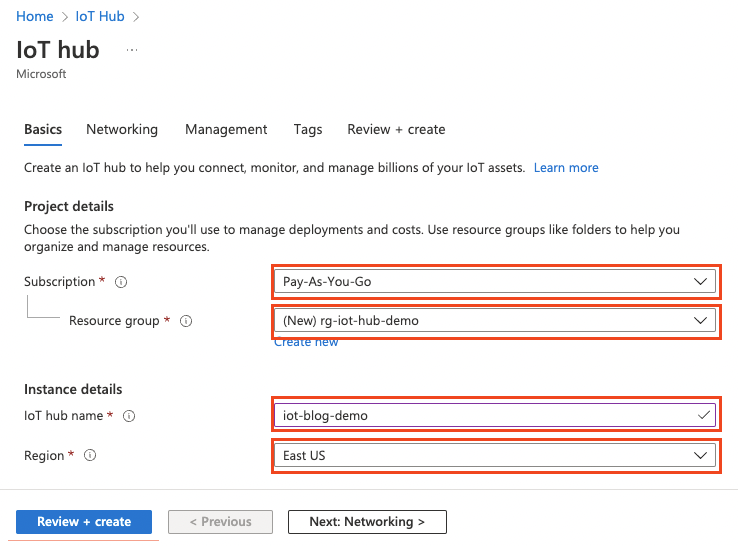Open the Management tab
The height and width of the screenshot is (546, 738).
click(226, 129)
